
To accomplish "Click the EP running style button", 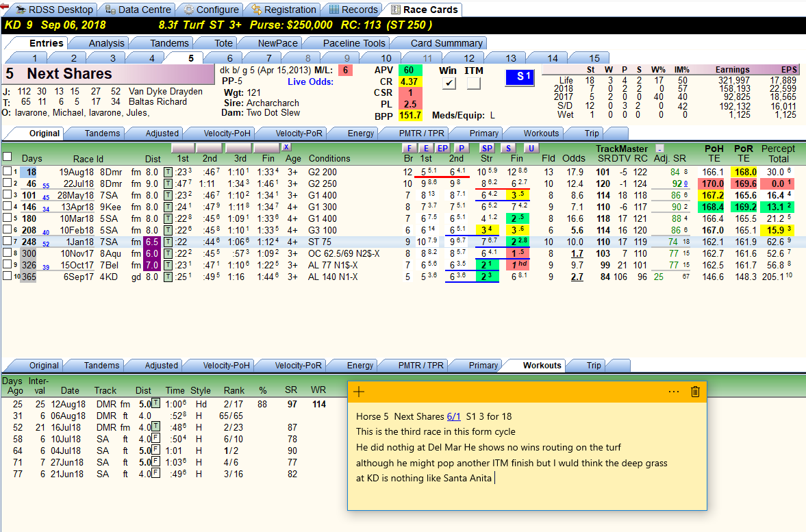I will pos(442,148).
